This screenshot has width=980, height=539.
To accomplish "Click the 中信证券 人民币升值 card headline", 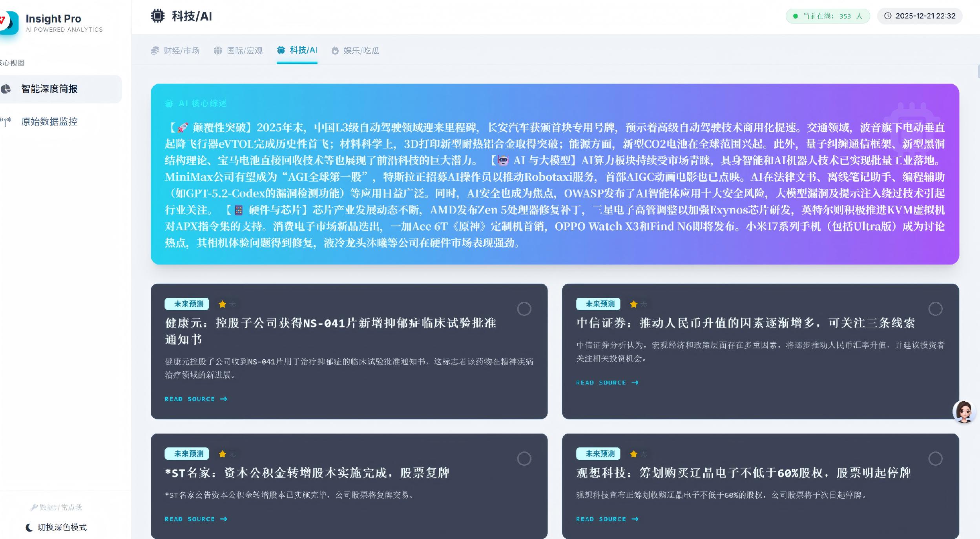I will coord(745,323).
